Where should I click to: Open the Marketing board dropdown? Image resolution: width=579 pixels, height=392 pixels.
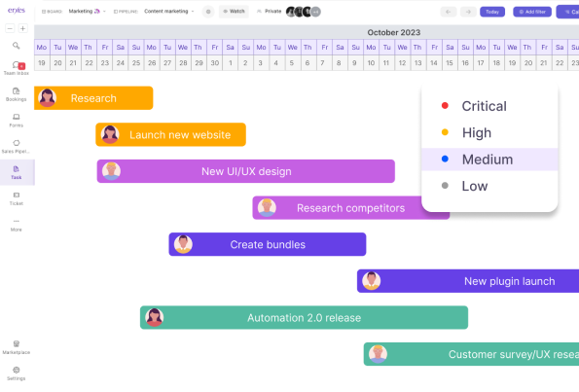pos(88,12)
